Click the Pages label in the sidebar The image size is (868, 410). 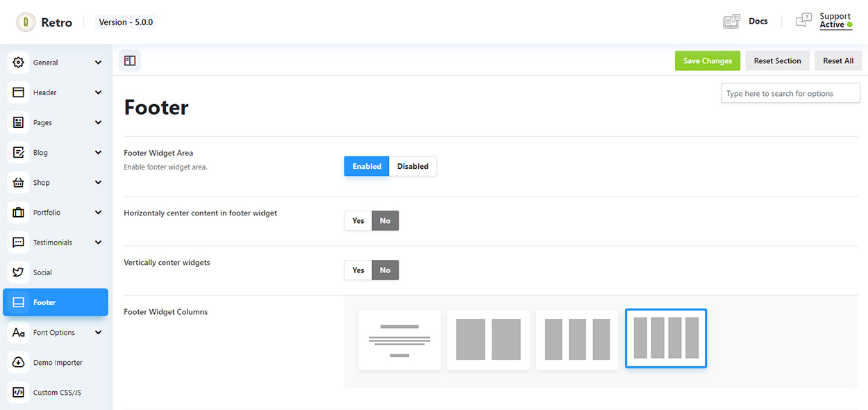click(42, 123)
